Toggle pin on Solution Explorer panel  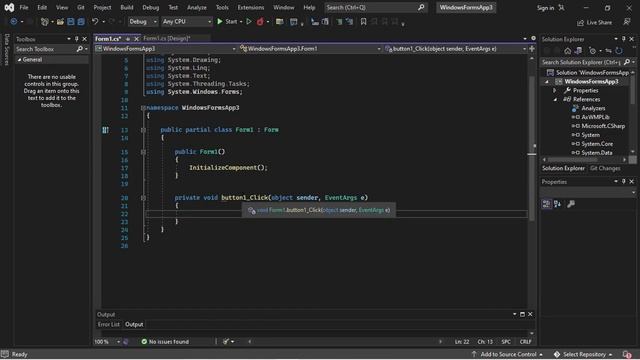[623, 39]
